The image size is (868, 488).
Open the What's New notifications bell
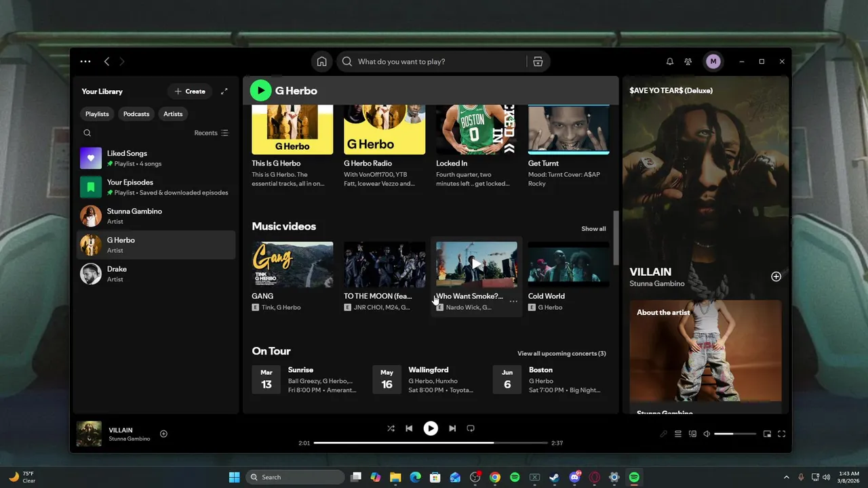point(670,62)
